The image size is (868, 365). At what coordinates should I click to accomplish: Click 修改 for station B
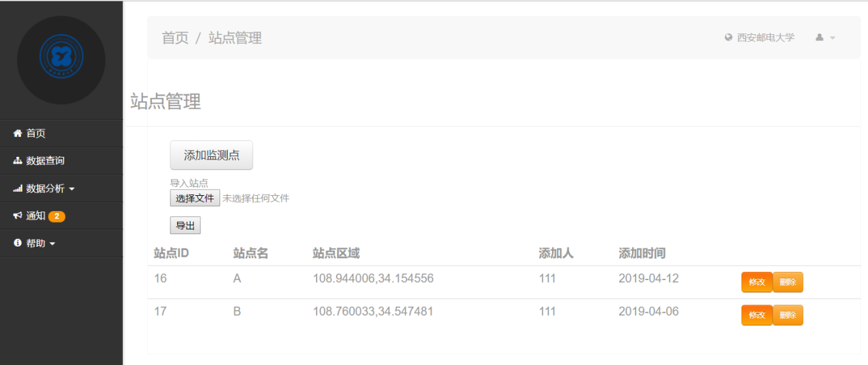tap(757, 315)
